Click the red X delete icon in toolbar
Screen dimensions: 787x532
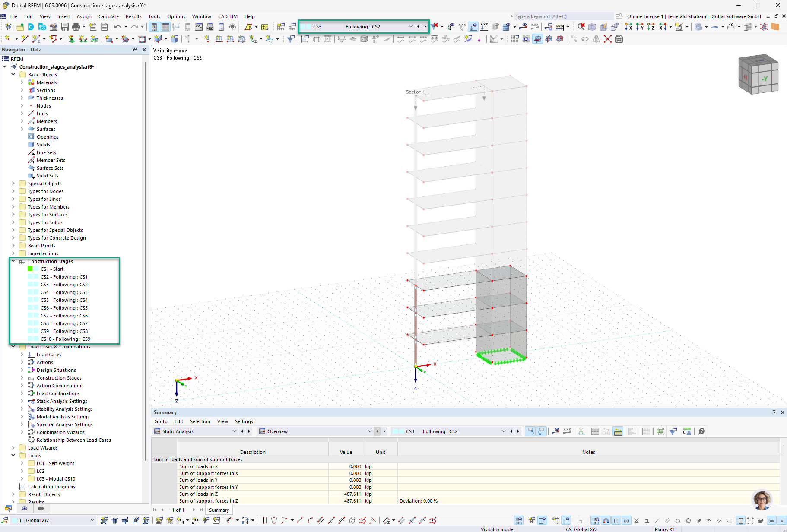[608, 39]
